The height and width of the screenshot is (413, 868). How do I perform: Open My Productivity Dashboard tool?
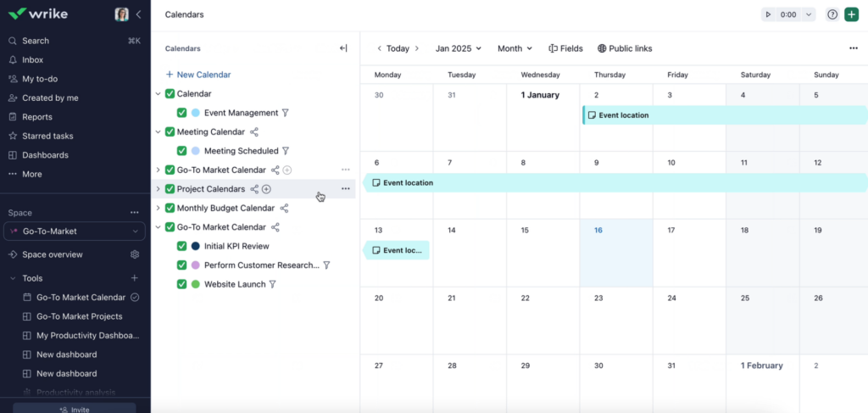[x=87, y=336]
